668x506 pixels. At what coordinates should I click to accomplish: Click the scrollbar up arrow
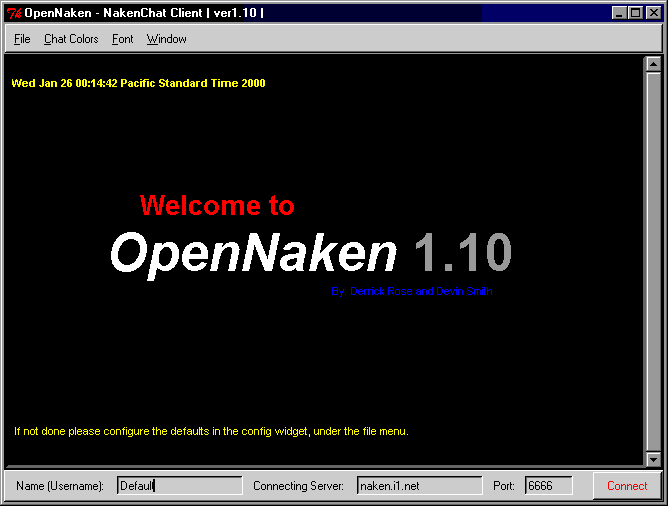653,64
